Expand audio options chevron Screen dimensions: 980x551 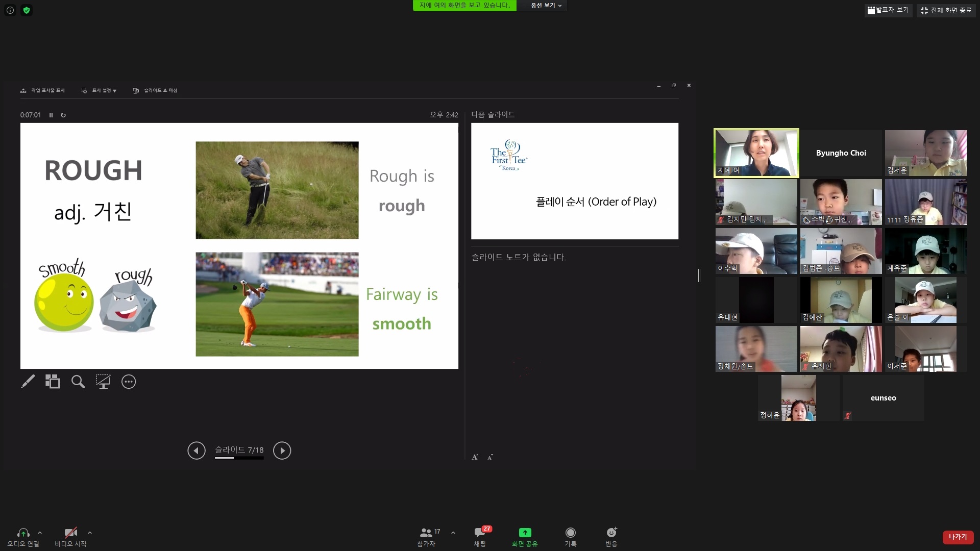tap(40, 533)
